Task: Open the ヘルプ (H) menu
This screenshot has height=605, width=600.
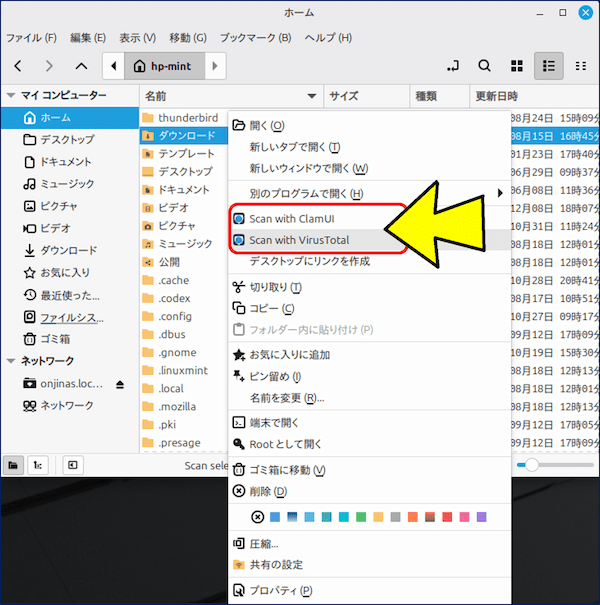Action: point(328,38)
